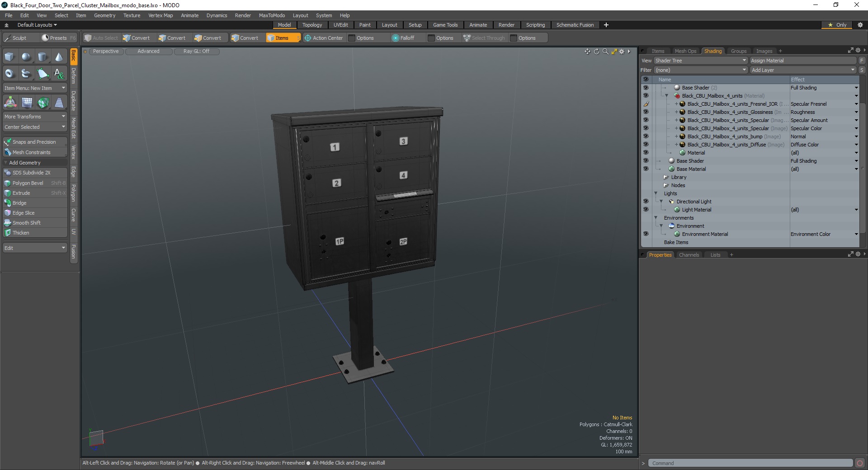Click the viewport zoom magnifier icon
The height and width of the screenshot is (470, 868).
pos(605,52)
